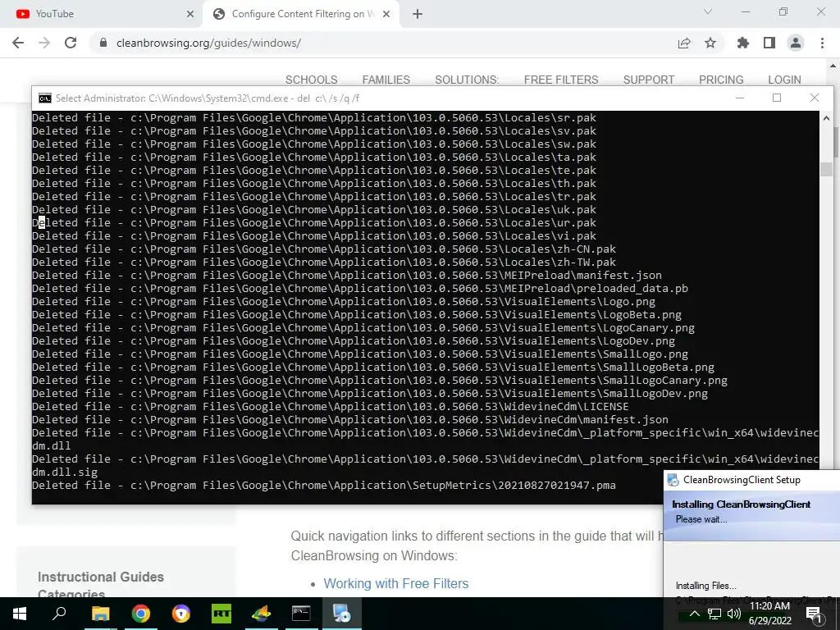
Task: Switch to the installer taskbar icon
Action: click(x=342, y=614)
